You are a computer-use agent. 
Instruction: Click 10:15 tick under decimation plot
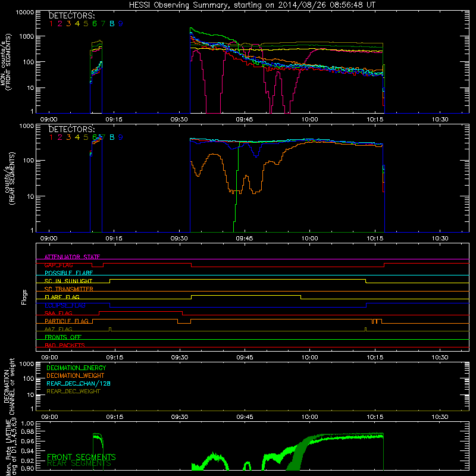[x=375, y=417]
